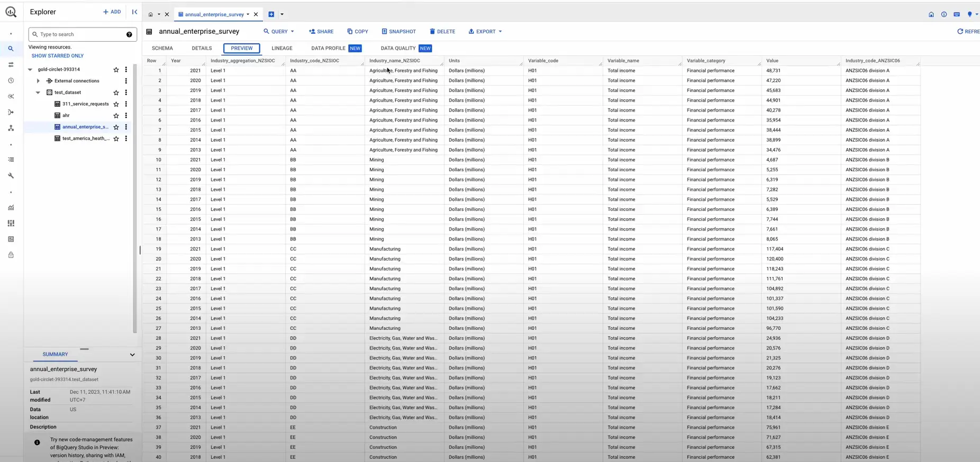Image resolution: width=980 pixels, height=462 pixels.
Task: Collapse the Explorer panel
Action: pyautogui.click(x=134, y=12)
